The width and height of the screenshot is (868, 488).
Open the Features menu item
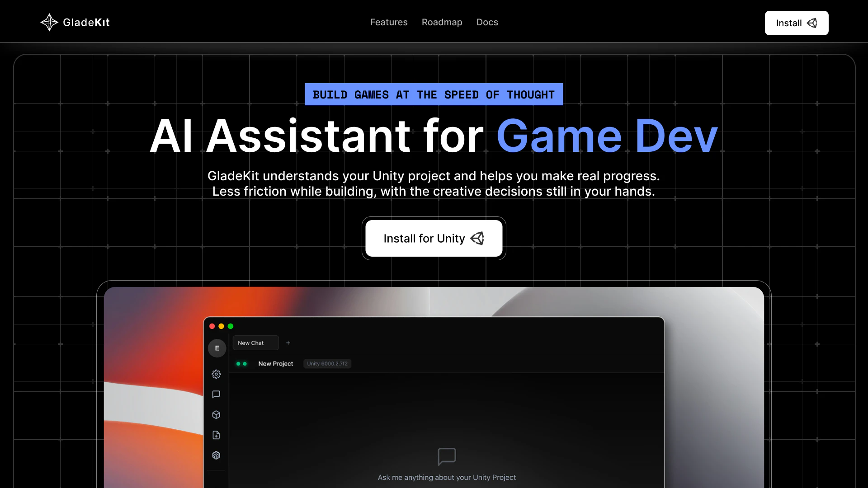(388, 22)
